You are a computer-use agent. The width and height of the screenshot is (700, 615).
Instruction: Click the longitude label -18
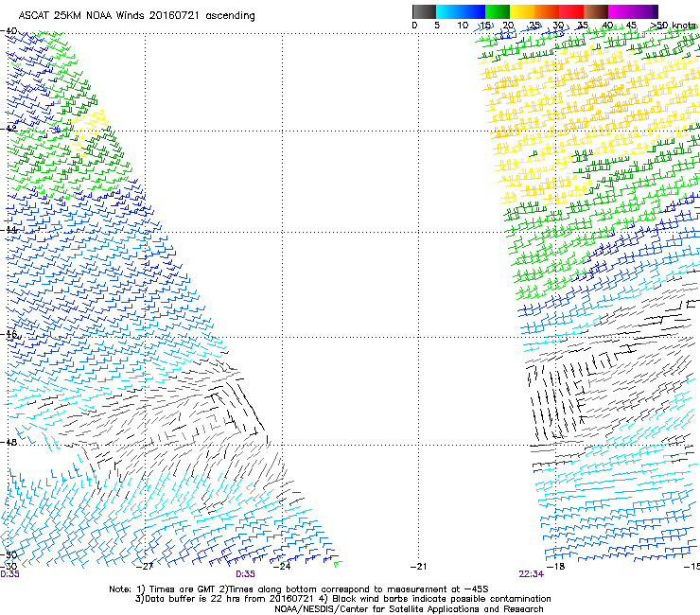click(556, 567)
